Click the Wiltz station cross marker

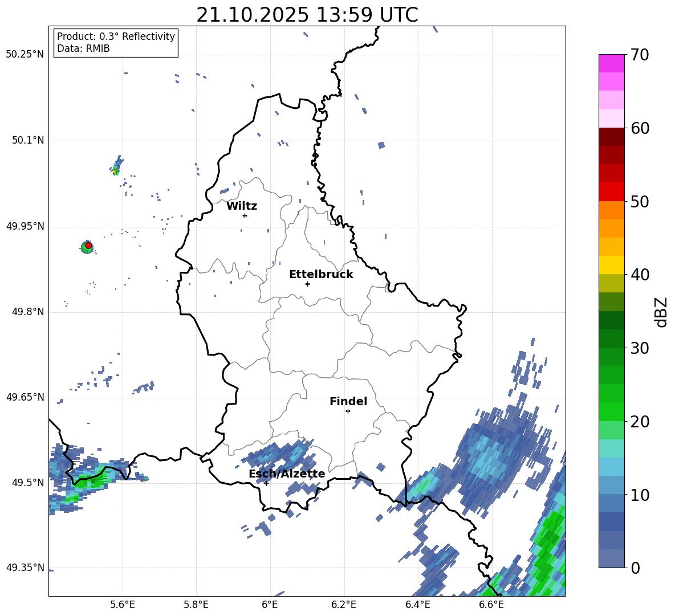point(245,215)
